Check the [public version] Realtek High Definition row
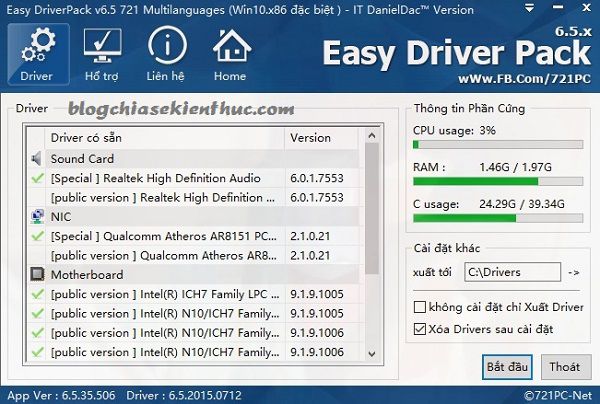 point(37,197)
